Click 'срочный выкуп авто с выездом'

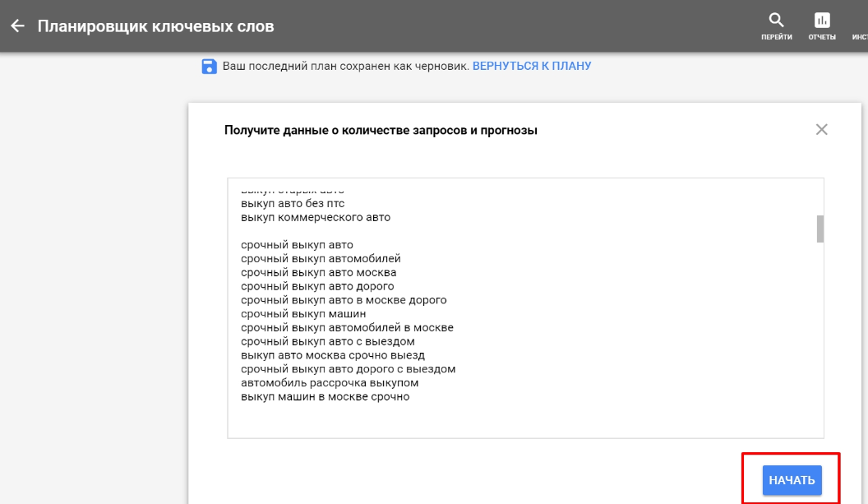coord(328,342)
